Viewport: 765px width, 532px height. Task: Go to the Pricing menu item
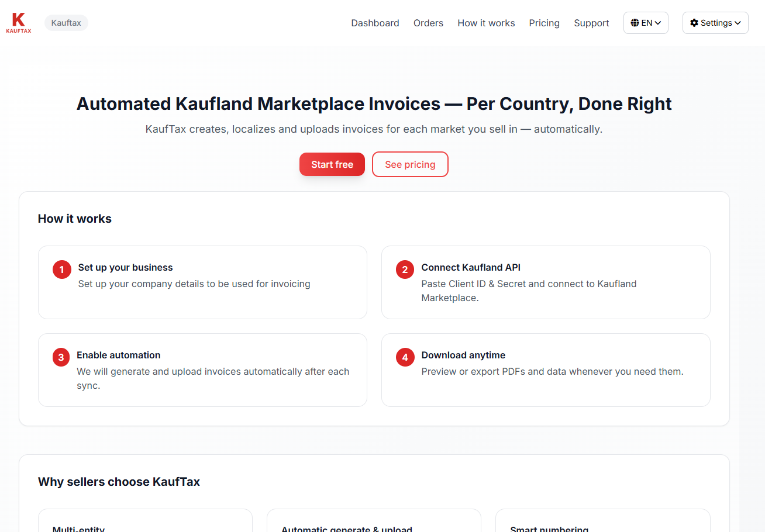tap(544, 23)
